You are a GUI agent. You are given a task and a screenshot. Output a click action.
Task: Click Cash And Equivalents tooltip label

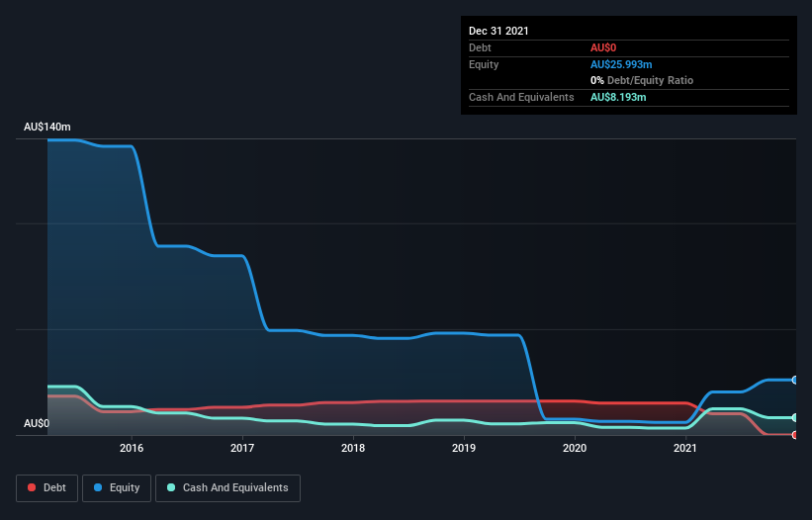tap(521, 97)
